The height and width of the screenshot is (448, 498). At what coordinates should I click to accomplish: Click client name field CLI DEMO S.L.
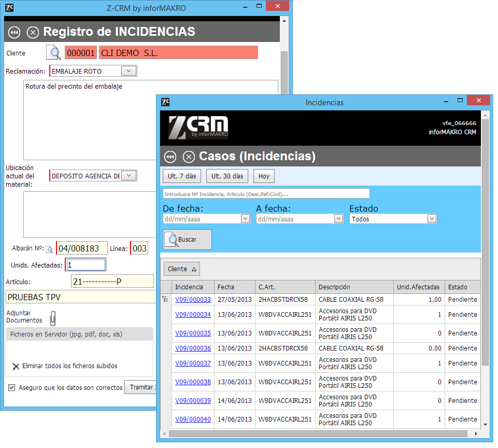(178, 53)
